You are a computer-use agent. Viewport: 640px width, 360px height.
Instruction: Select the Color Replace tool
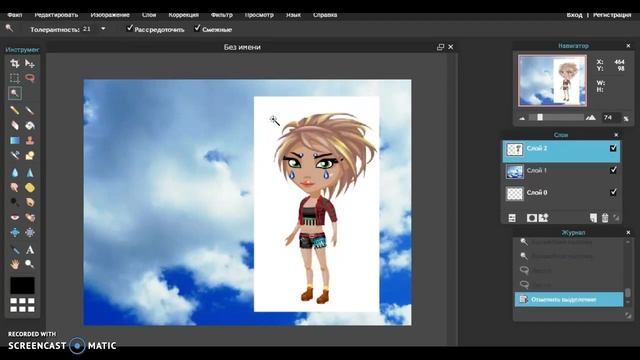pos(15,156)
